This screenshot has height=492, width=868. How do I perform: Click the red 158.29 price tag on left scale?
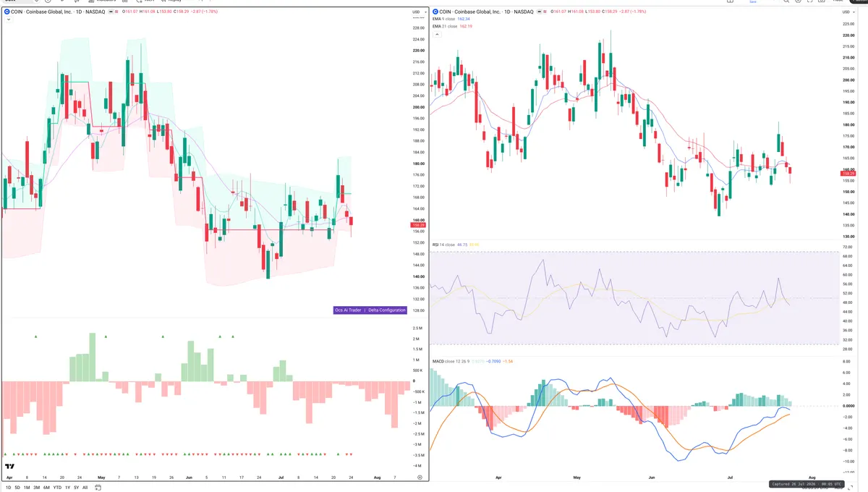[x=417, y=225]
